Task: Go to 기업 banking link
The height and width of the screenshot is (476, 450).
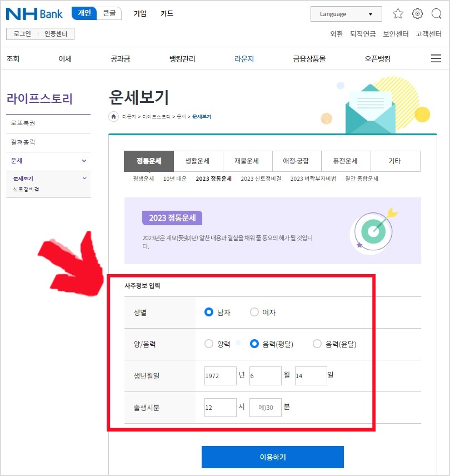Action: (x=140, y=13)
